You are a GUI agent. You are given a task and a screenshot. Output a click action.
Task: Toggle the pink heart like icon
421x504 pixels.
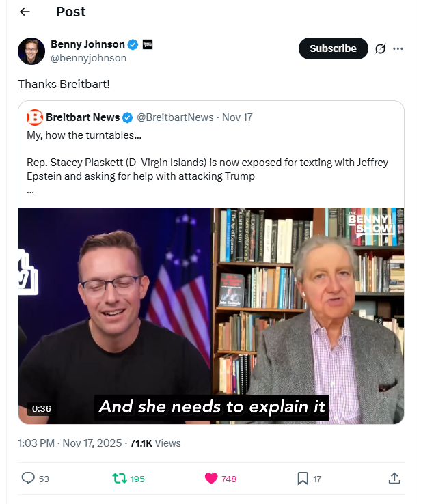211,478
